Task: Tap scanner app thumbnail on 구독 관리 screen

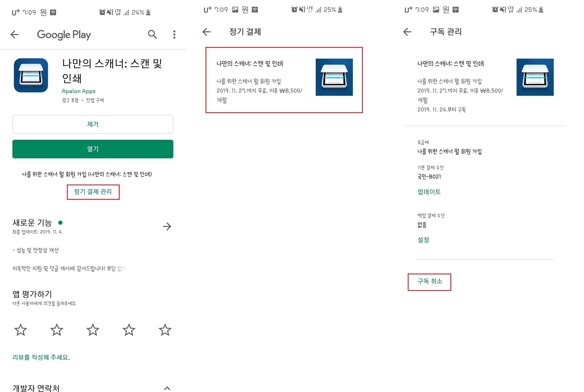Action: click(x=535, y=77)
